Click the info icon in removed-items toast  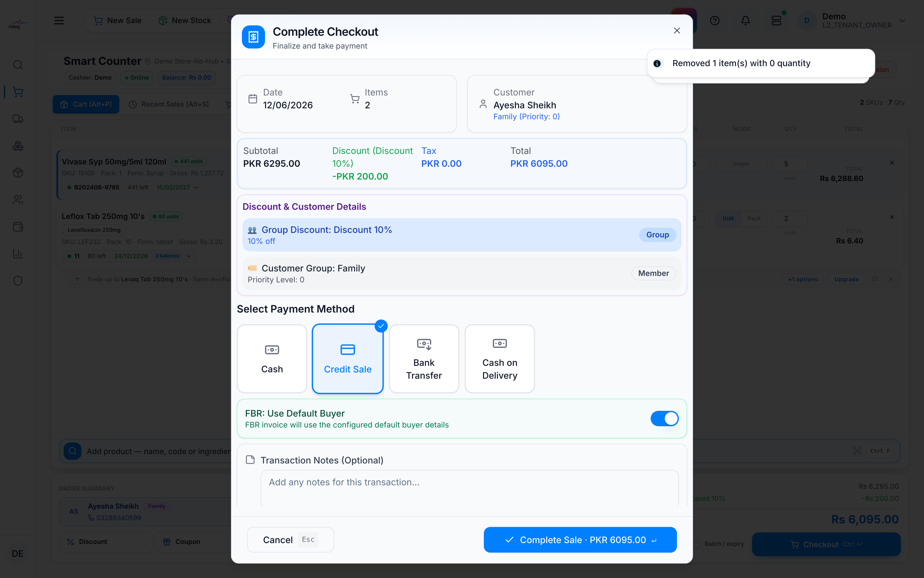(657, 63)
